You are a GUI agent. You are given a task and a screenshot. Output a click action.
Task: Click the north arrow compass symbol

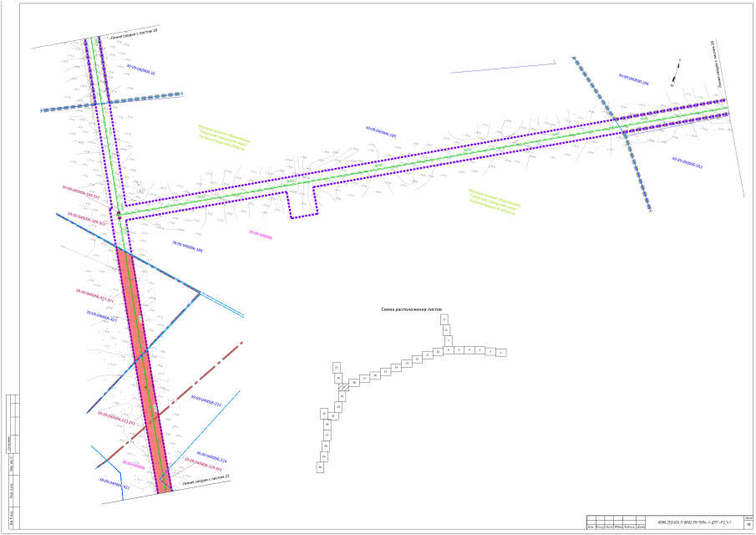tap(675, 73)
